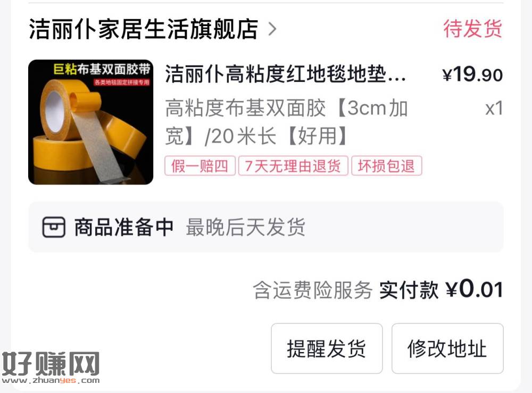Tap the 实付款 ¥0.01 payment amount
Screen dimensions: 532x393
(441, 290)
